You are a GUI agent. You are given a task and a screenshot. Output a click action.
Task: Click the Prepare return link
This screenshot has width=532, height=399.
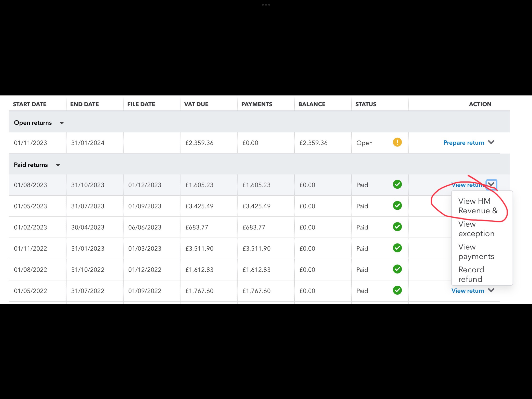pos(463,143)
